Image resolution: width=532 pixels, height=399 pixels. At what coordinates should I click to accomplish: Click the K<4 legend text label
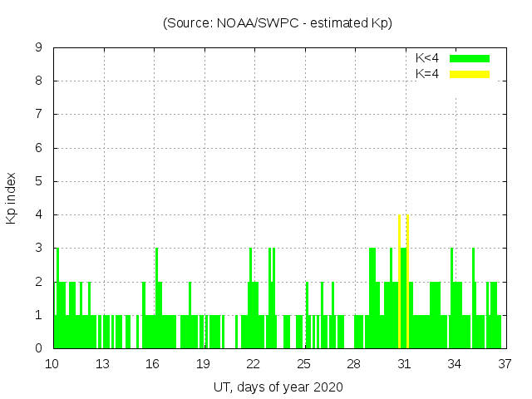(427, 58)
